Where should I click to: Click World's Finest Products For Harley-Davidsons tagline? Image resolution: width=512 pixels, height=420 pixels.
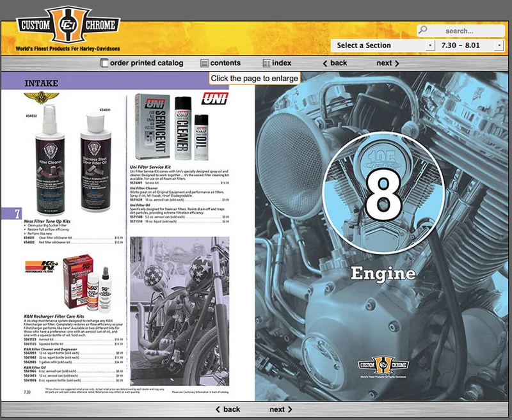click(68, 49)
